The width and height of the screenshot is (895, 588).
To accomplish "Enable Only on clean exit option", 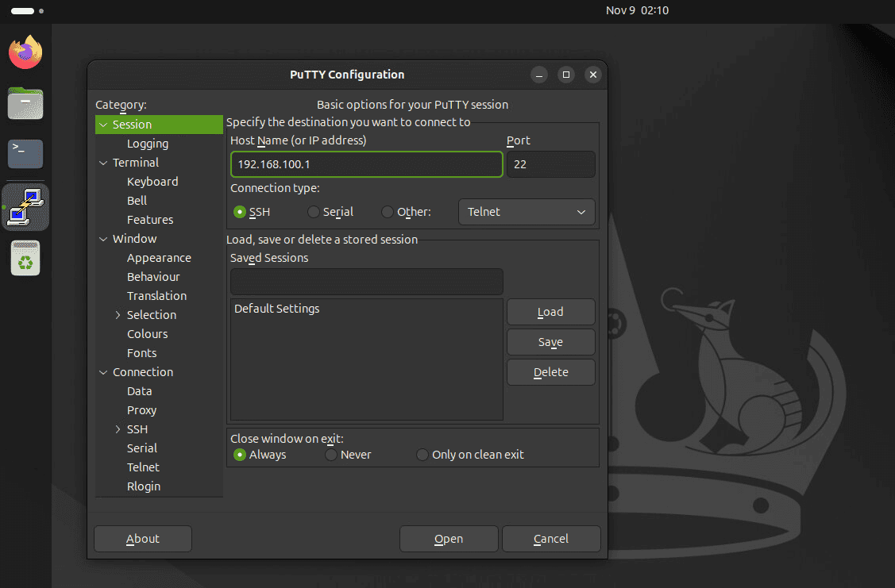I will [x=422, y=454].
